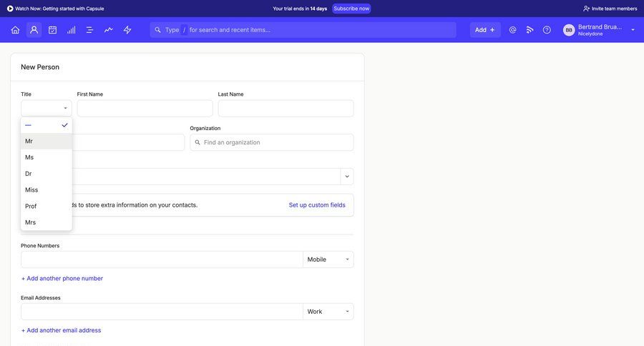
Task: Click the First Name input field
Action: (145, 109)
